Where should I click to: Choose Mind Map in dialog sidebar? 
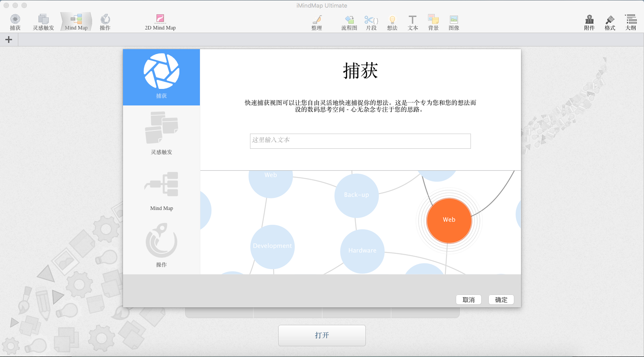161,190
